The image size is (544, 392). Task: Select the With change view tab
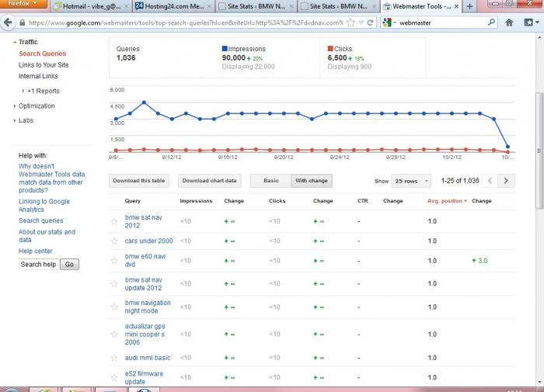coord(312,181)
